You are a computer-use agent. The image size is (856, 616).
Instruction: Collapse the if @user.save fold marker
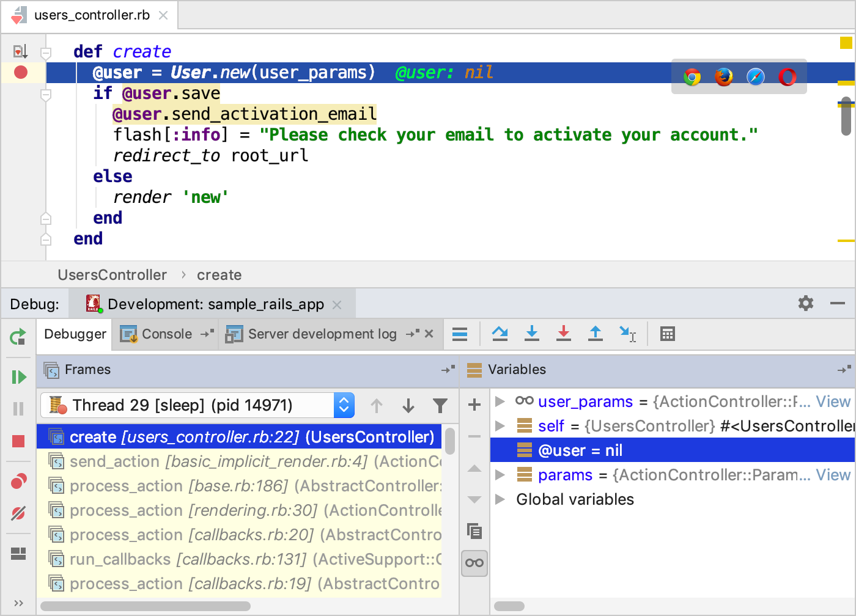pos(46,95)
